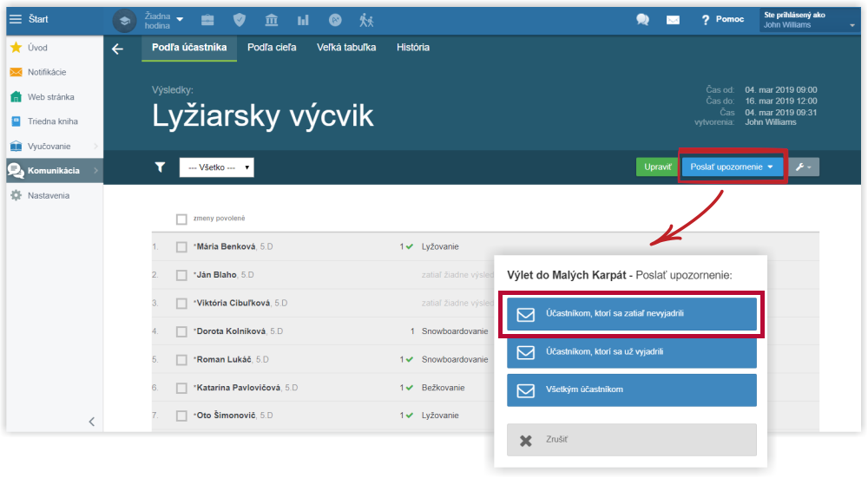Check the box for Ján Blaho
868x478 pixels.
point(181,275)
